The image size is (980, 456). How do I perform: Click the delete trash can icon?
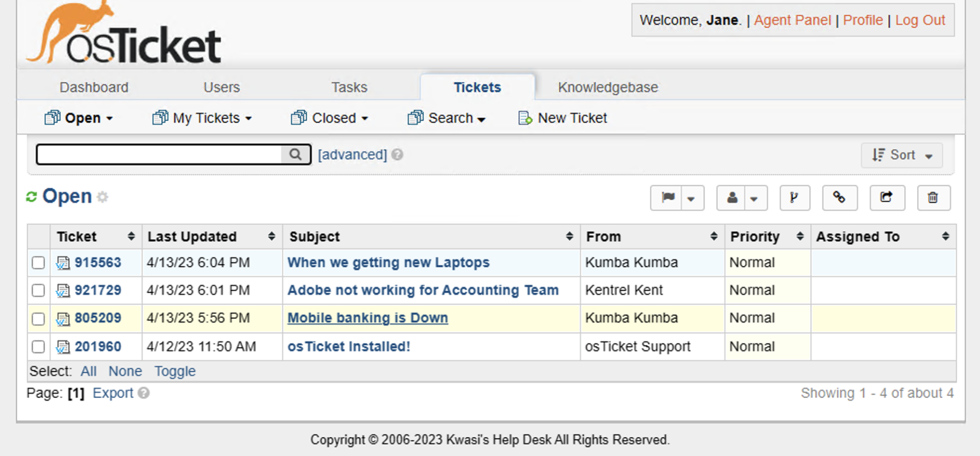[933, 197]
